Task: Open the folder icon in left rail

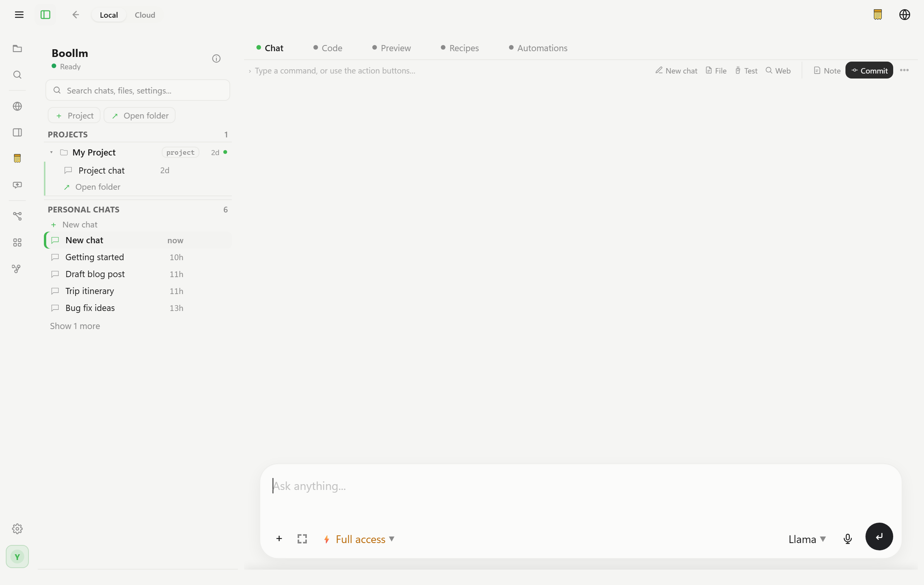Action: pos(17,48)
